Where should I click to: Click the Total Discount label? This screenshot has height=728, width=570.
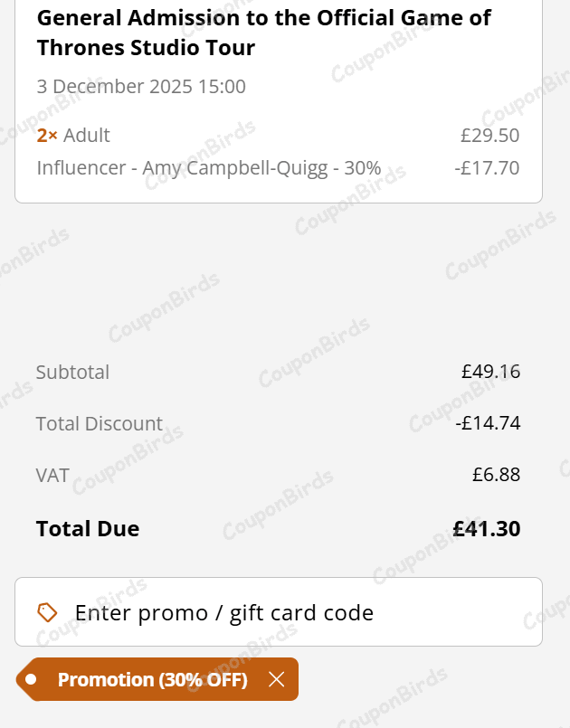tap(100, 423)
